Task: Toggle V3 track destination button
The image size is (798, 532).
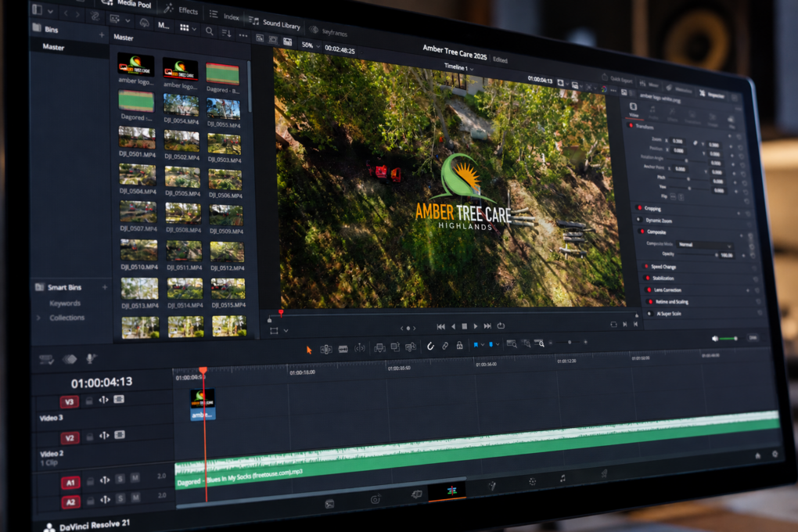Action: [69, 401]
